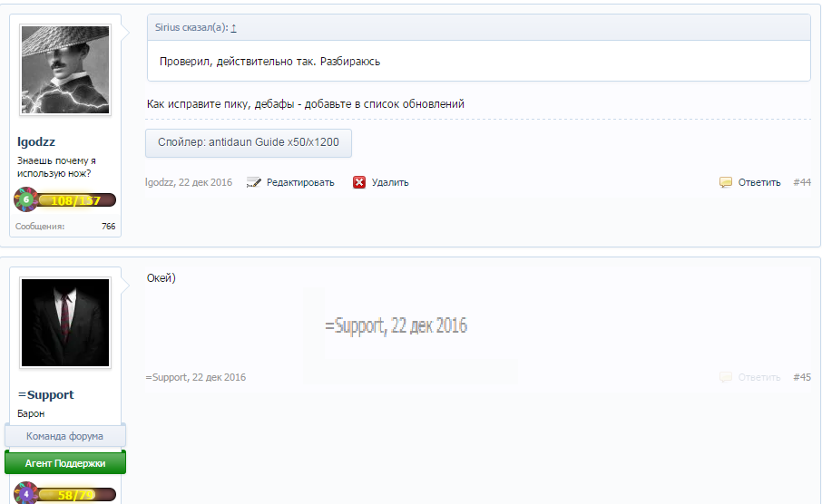The image size is (822, 504).
Task: Click the reply speech bubble icon in post #44
Action: point(726,182)
